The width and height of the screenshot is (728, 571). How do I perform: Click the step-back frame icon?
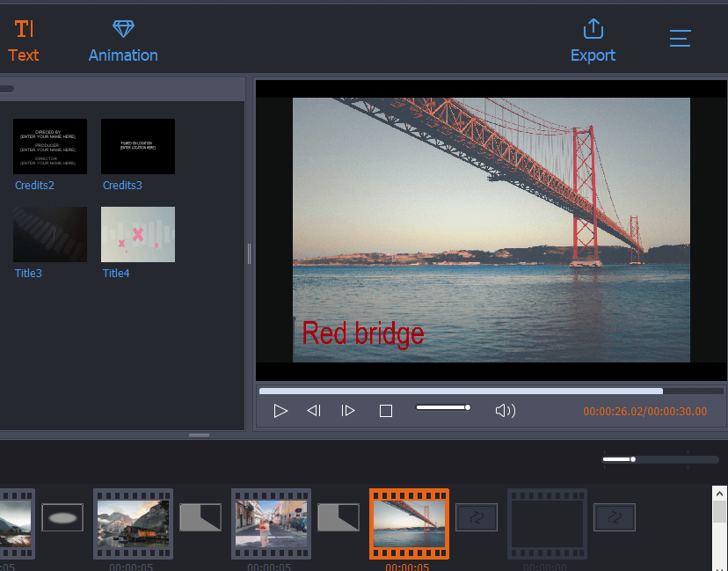coord(314,409)
